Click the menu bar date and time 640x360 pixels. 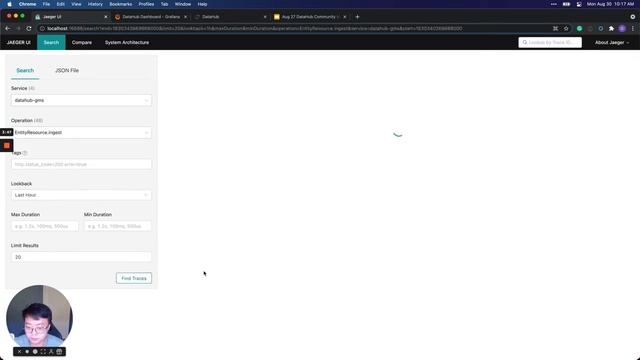coord(610,4)
